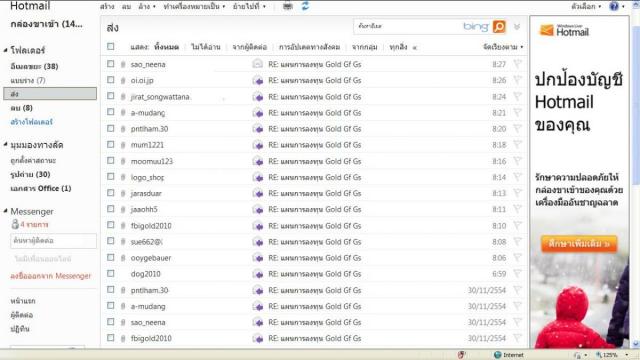The height and width of the screenshot is (360, 640).
Task: Click envelope icon on sao_neena 8:27 row
Action: pyautogui.click(x=258, y=64)
